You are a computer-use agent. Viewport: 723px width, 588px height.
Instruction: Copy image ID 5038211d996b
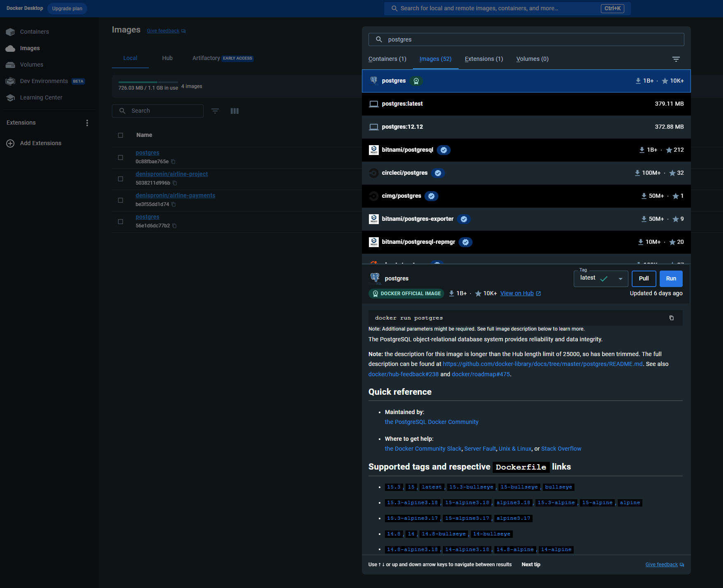pyautogui.click(x=175, y=183)
